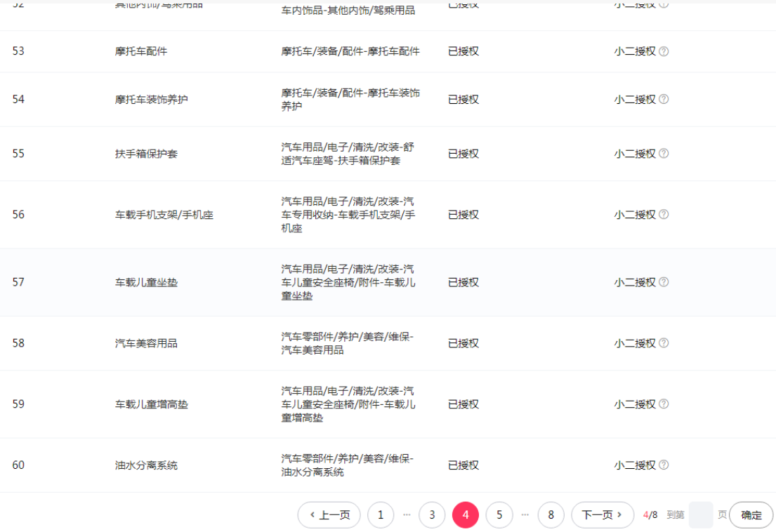Screen dimensions: 776x532
Task: Click help icon beside 小二授权 in row 55
Action: point(664,154)
